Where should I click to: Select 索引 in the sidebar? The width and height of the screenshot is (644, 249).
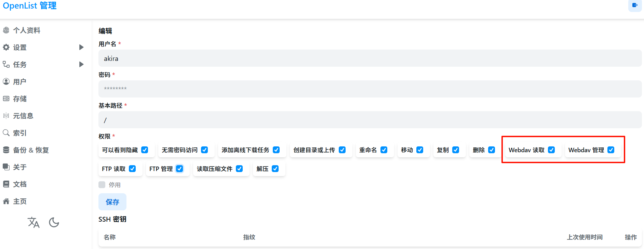[x=20, y=133]
